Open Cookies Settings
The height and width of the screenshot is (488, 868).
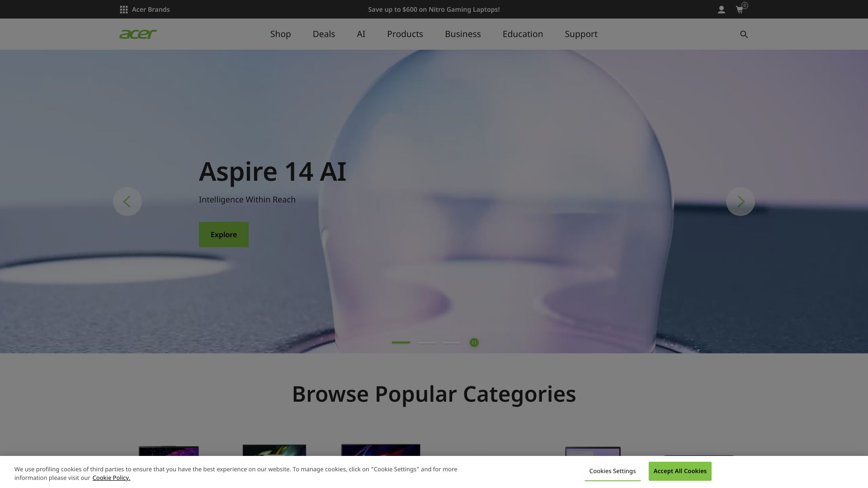click(x=613, y=471)
